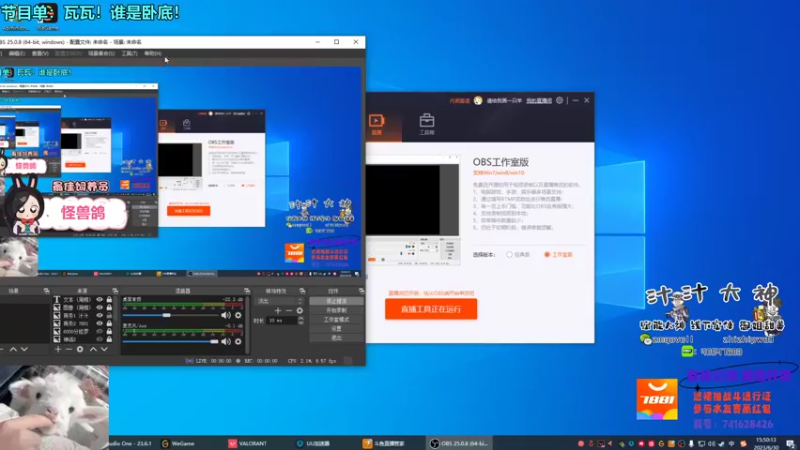Remove scene transition with minus
This screenshot has width=800, height=450.
pyautogui.click(x=289, y=310)
